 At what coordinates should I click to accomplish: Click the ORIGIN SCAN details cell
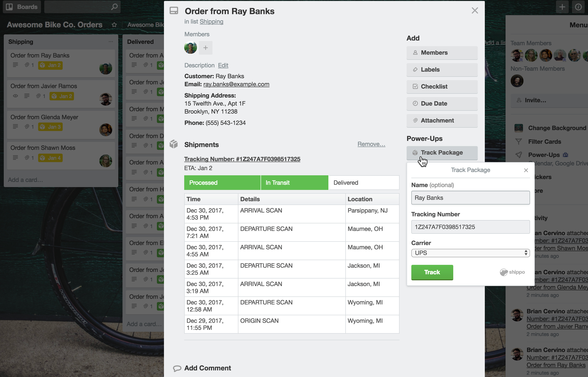pos(291,324)
